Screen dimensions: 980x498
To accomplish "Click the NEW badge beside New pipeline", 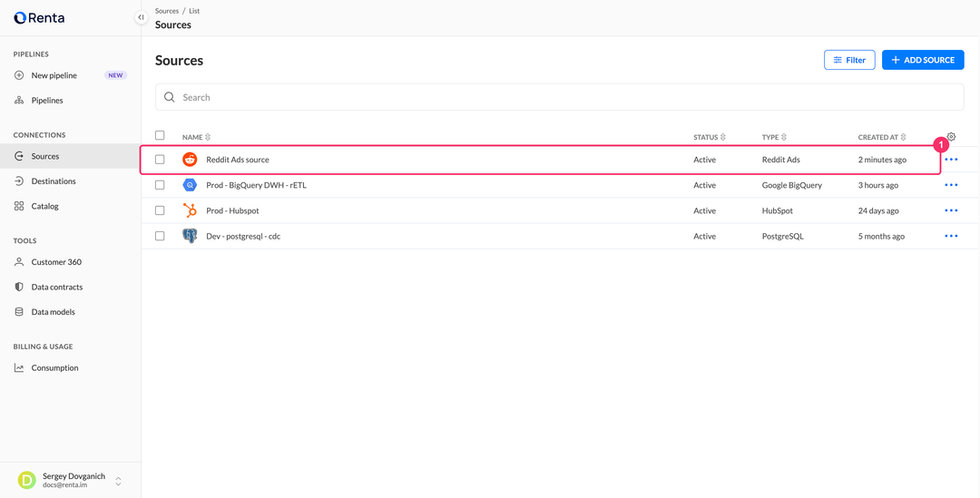I will pos(115,75).
